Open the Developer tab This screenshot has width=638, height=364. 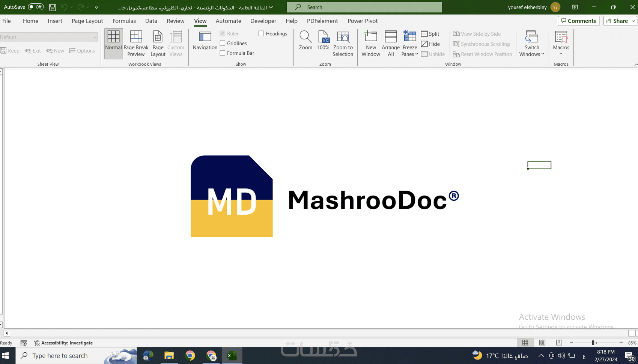coord(263,21)
